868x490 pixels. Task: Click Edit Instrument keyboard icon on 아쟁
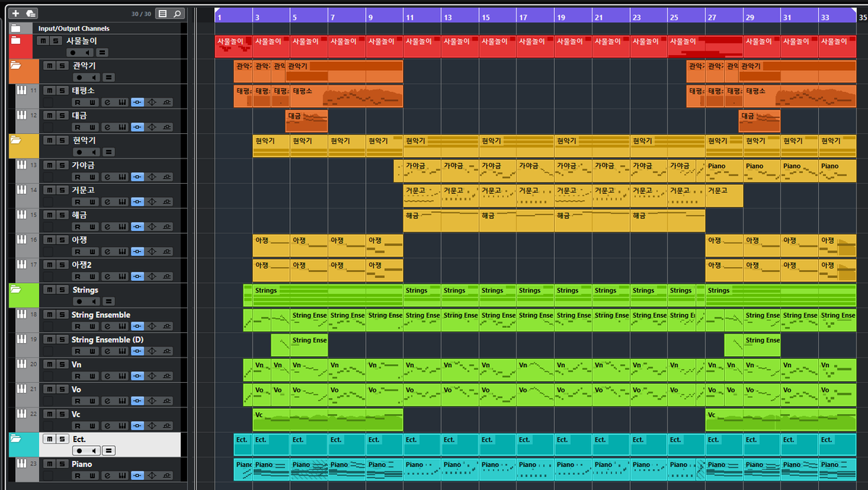[122, 251]
